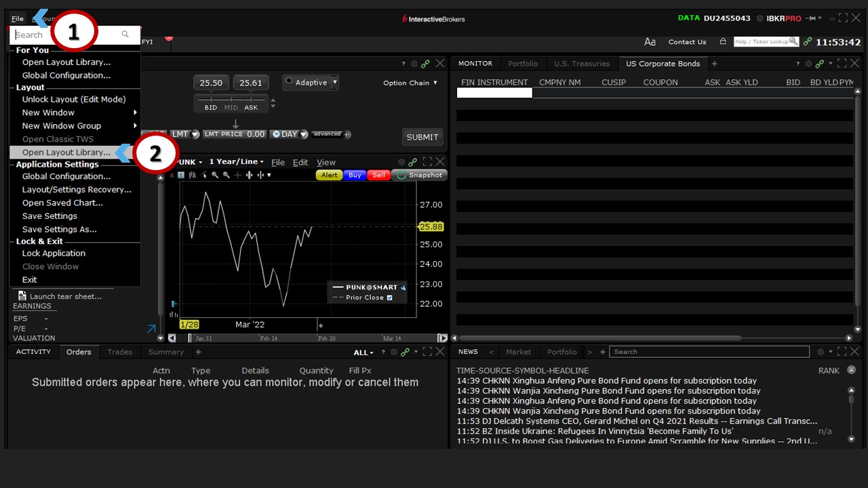The height and width of the screenshot is (488, 868).
Task: Click the blue arrow icon near Valuation
Action: coord(151,329)
